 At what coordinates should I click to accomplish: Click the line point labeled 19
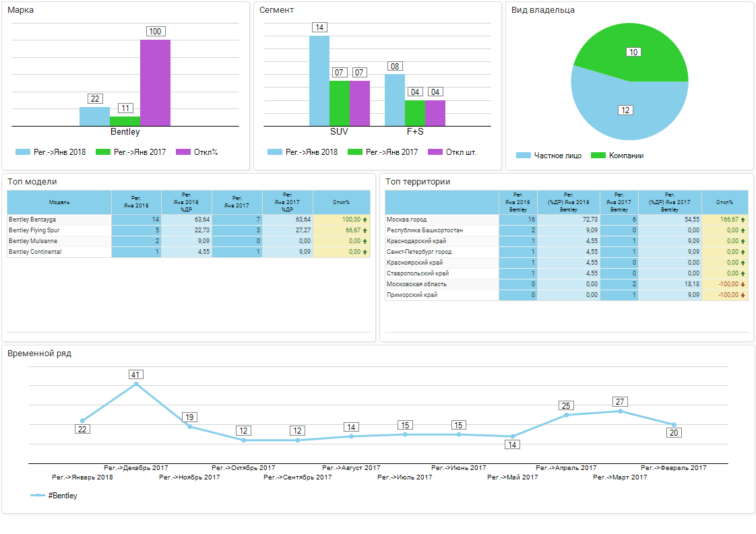pos(190,426)
